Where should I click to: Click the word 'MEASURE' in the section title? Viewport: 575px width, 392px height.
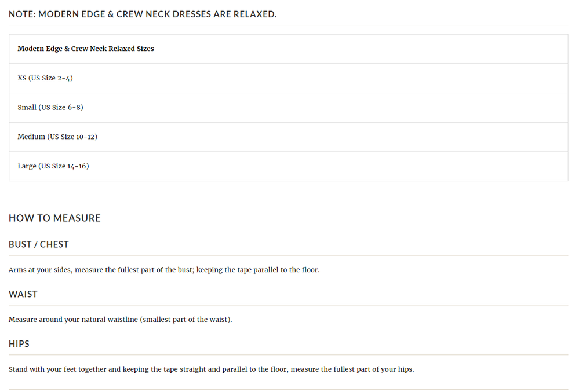pyautogui.click(x=77, y=218)
